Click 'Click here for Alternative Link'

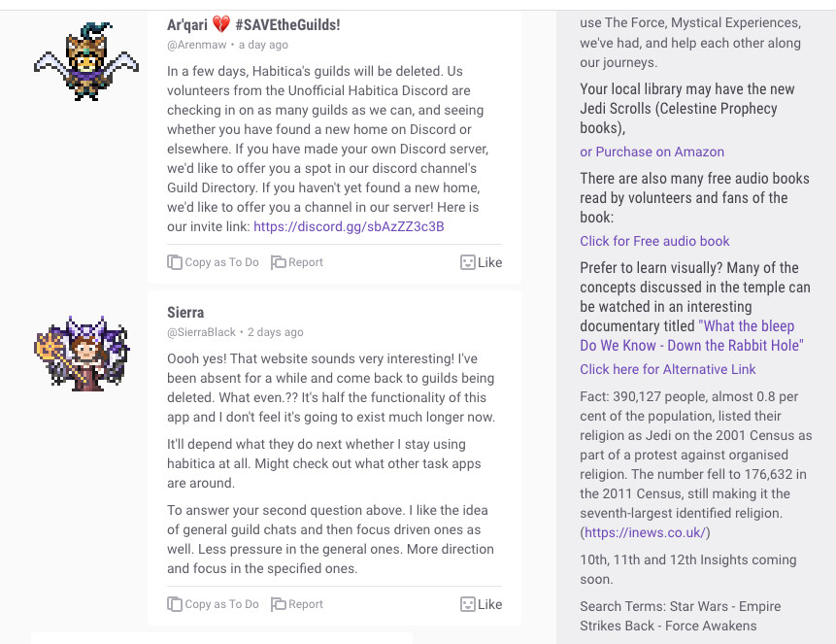tap(667, 369)
